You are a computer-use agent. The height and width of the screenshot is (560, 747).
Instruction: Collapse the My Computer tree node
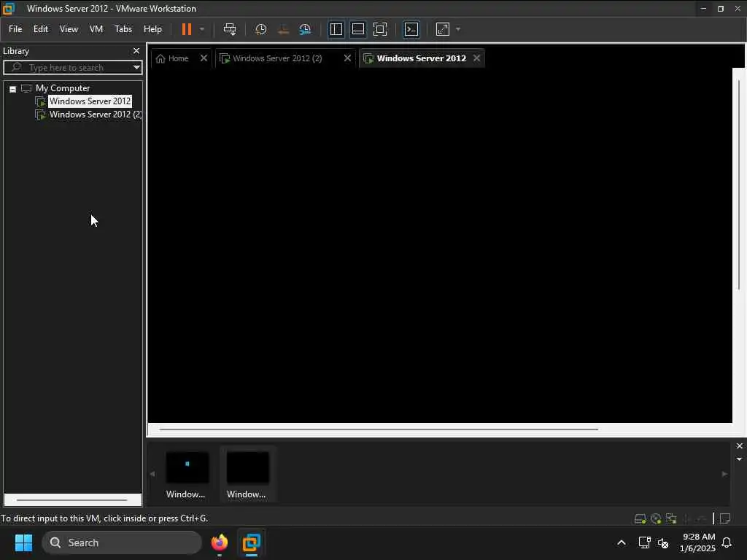[13, 89]
